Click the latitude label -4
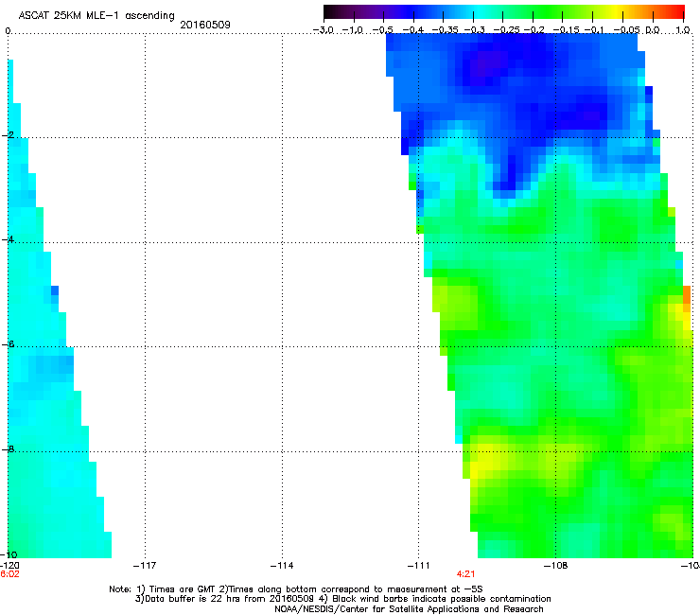This screenshot has width=700, height=615. pos(8,239)
